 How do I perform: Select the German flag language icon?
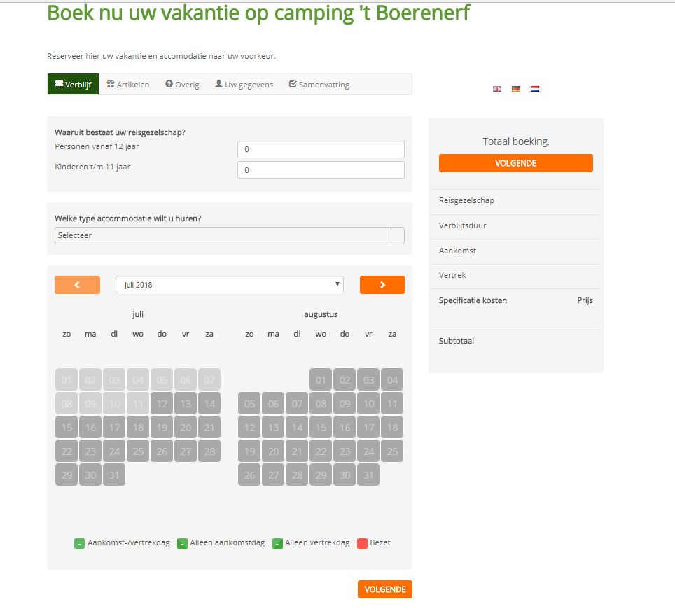point(516,89)
